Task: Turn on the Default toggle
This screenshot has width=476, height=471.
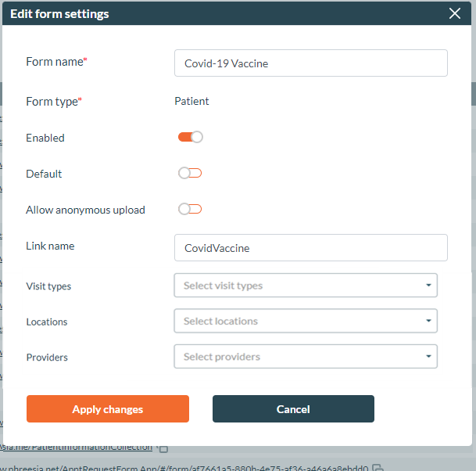Action: point(190,173)
